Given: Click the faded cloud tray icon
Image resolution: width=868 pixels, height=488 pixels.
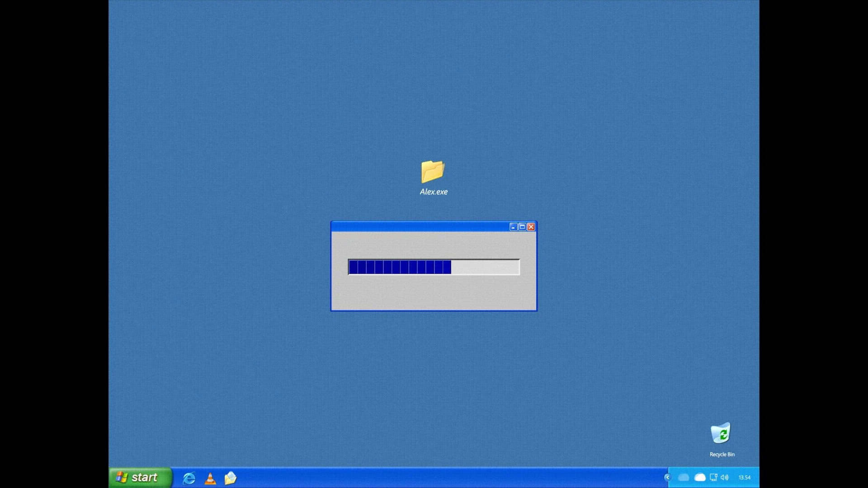Looking at the screenshot, I should tap(684, 477).
